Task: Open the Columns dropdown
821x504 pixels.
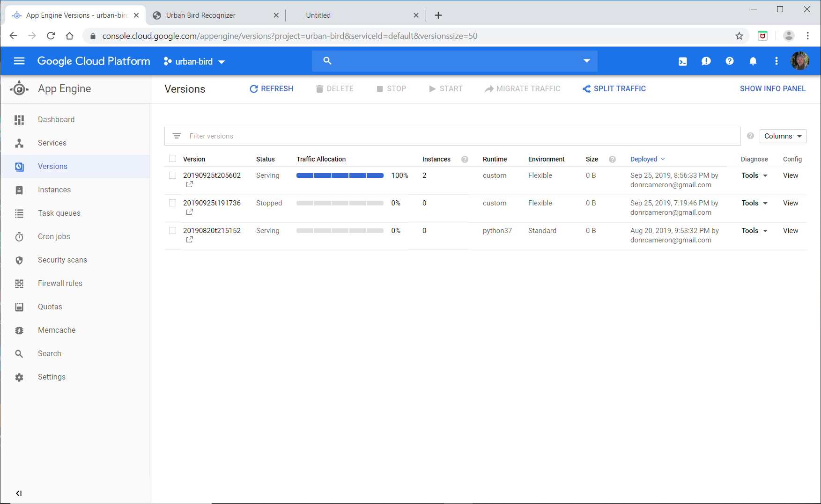Action: pos(783,136)
